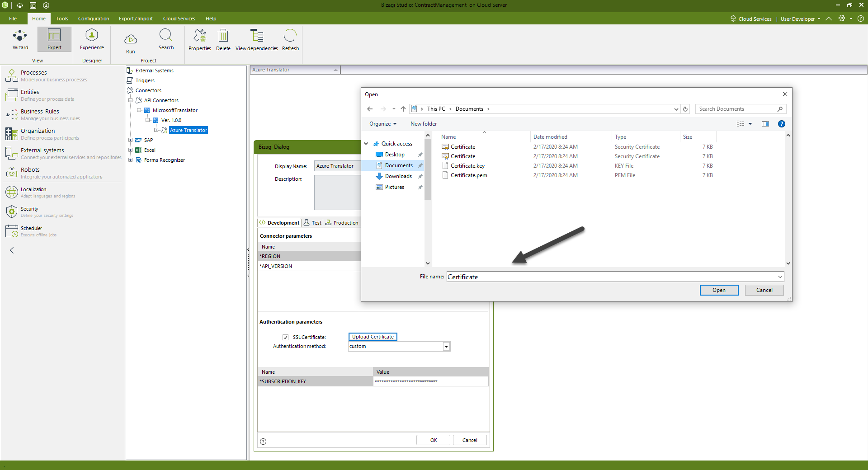868x470 pixels.
Task: Open the File name dropdown
Action: (x=780, y=277)
